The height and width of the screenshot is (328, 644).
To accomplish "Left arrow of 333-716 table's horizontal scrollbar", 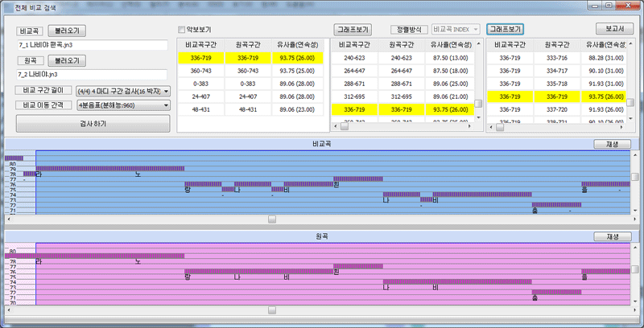I will pos(489,127).
